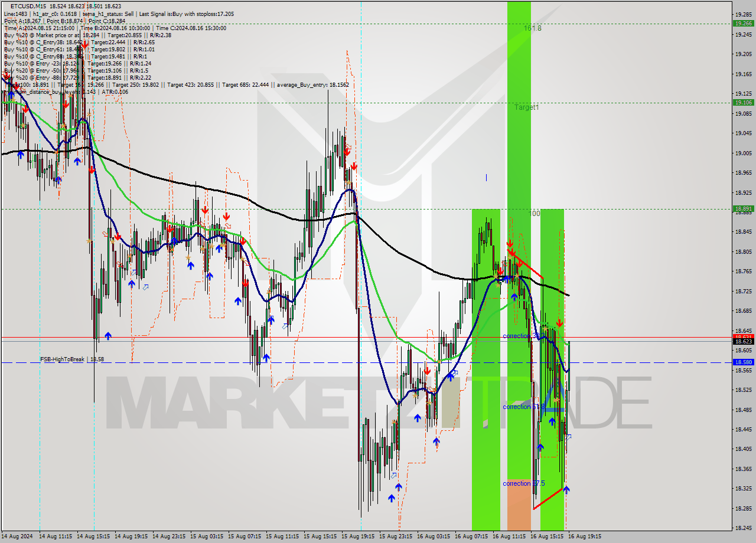Click the black 18.623 current price tag
Screen dimensions: 756x543
coord(743,341)
